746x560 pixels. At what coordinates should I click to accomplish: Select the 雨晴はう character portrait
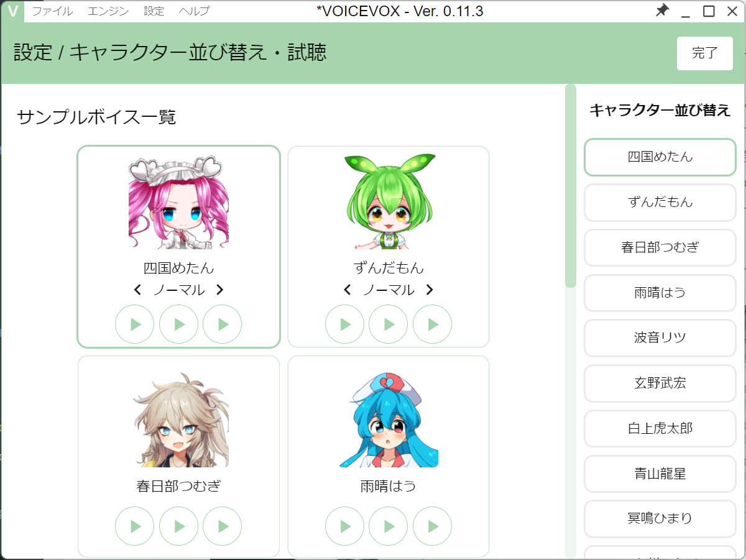(389, 420)
